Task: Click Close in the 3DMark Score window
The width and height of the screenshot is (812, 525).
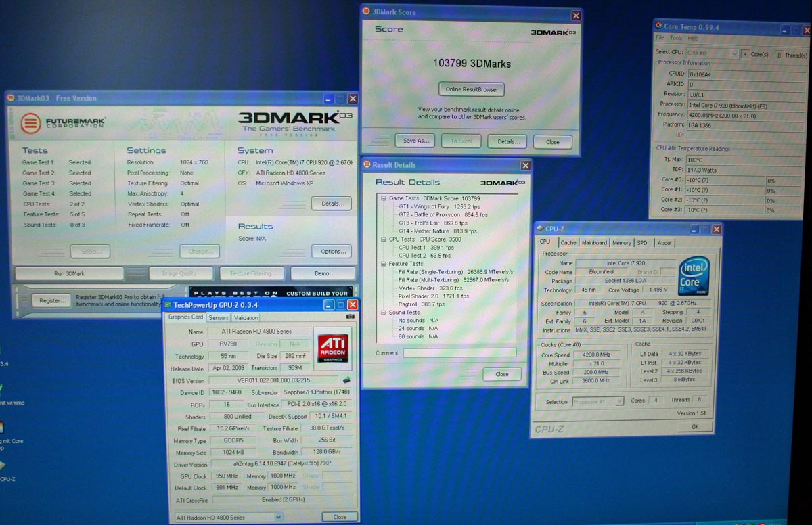Action: click(553, 142)
